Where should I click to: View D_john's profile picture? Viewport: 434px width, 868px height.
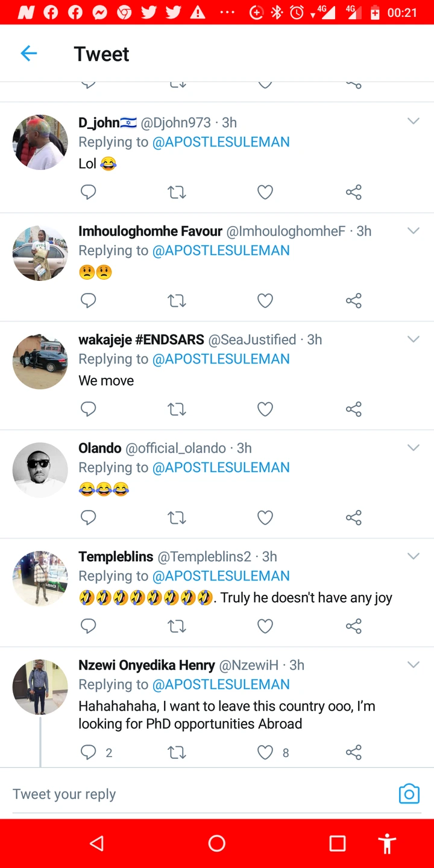pyautogui.click(x=40, y=142)
